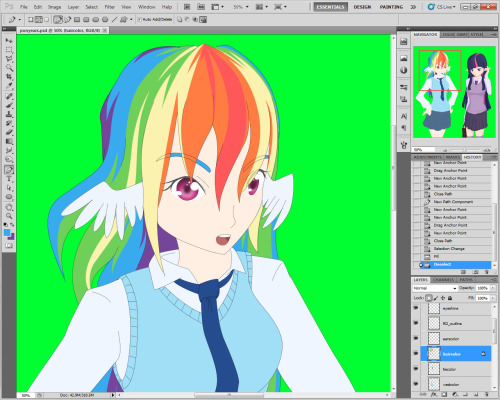Screen dimensions: 500x400
Task: Select the Healing Brush tool
Action: (9, 97)
